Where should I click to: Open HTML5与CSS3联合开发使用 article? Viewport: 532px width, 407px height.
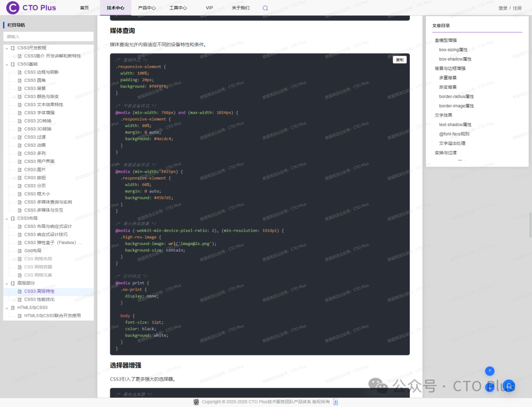(x=53, y=315)
